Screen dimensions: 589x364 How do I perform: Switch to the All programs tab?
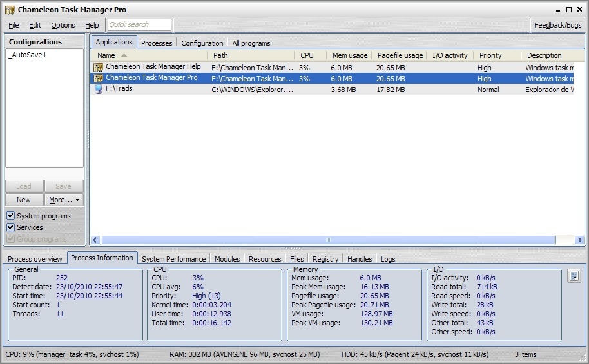251,43
